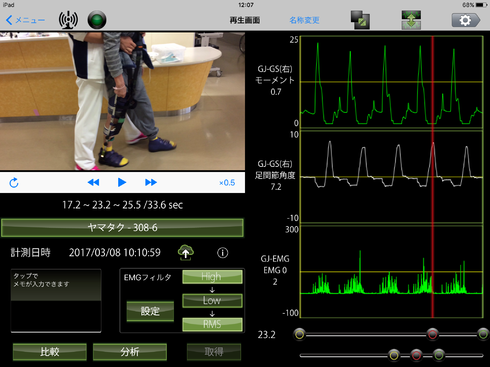Click the red playhead slider knob
The height and width of the screenshot is (367, 490).
pyautogui.click(x=433, y=334)
